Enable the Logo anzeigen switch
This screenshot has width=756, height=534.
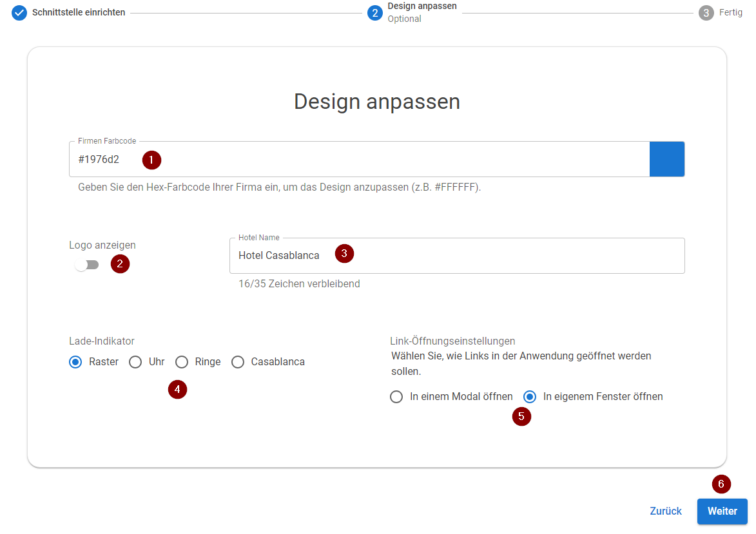[x=86, y=264]
